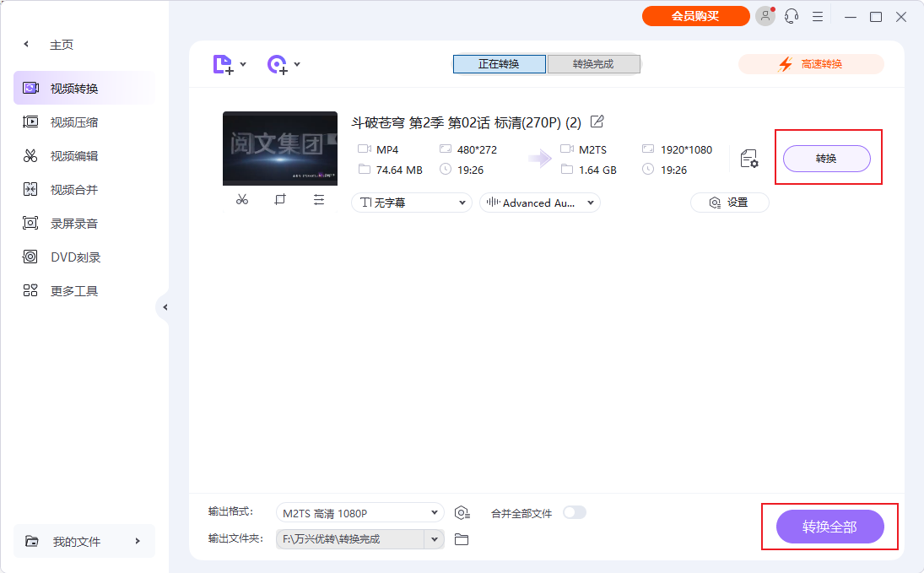This screenshot has height=573, width=924.
Task: Click the video thumbnail preview
Action: 280,149
